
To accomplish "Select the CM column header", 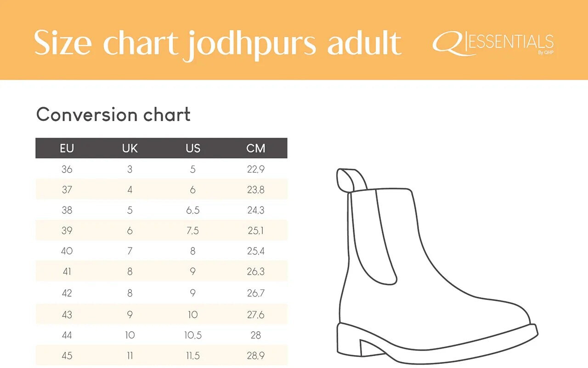I will pyautogui.click(x=256, y=148).
